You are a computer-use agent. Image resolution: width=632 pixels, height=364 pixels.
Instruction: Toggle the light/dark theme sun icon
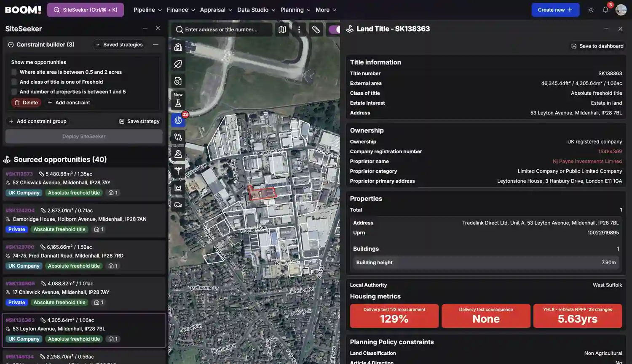591,10
